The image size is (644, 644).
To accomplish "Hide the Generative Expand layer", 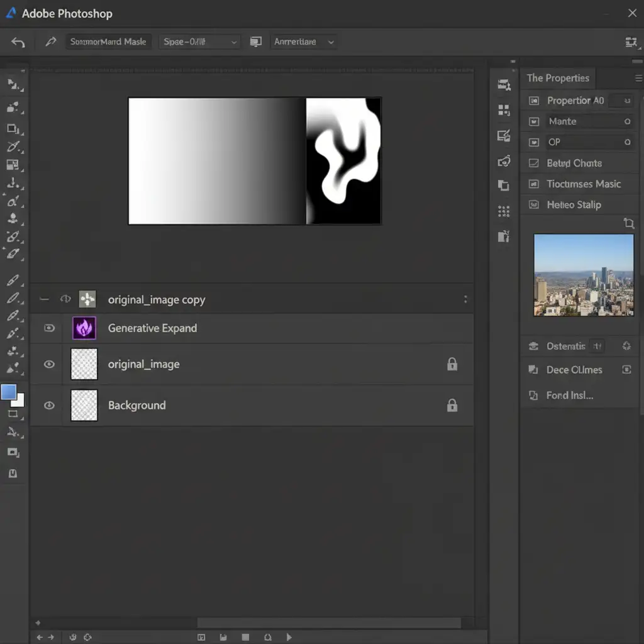I will pyautogui.click(x=49, y=328).
